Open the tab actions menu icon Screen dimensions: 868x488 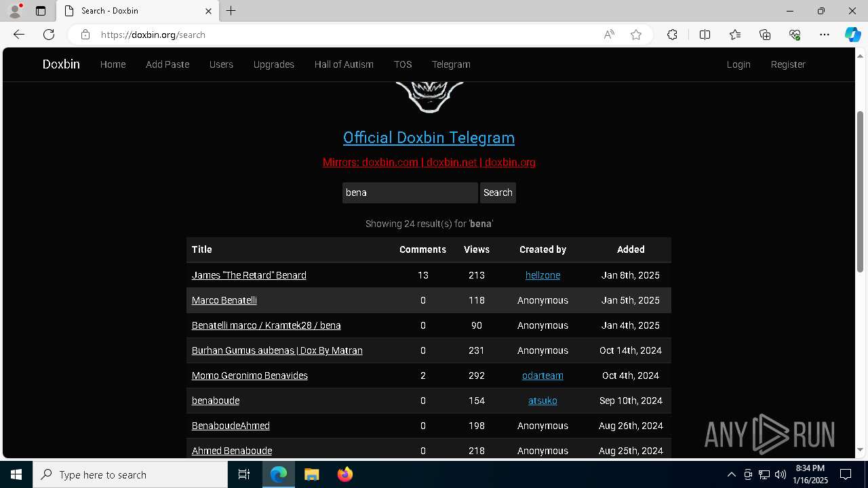click(x=41, y=11)
